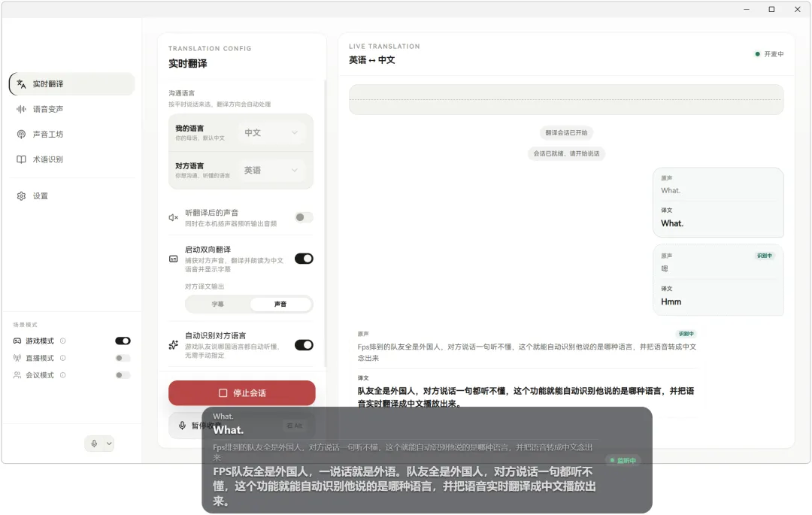This screenshot has height=515, width=812.
Task: Click the sidebar bottom microphone button
Action: [94, 444]
